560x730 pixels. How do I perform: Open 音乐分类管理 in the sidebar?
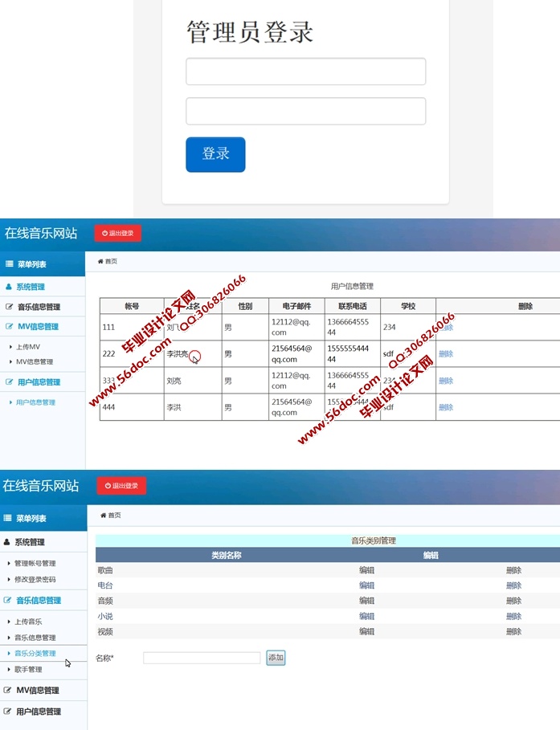pos(35,653)
